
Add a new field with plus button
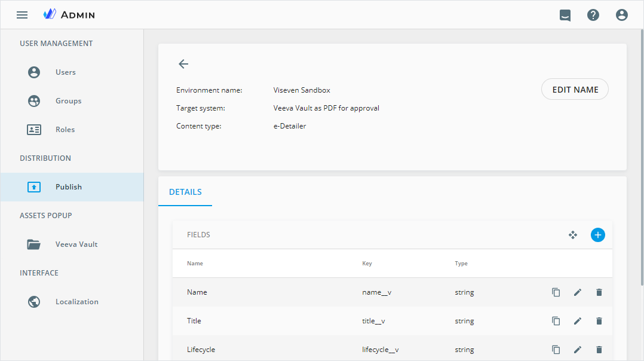598,235
